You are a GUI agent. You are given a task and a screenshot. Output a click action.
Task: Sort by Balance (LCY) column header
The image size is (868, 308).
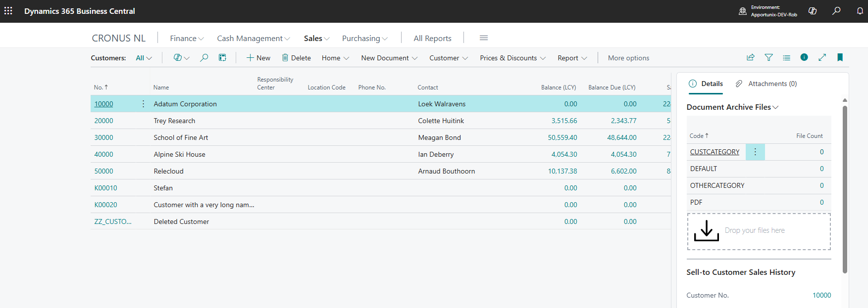[559, 88]
